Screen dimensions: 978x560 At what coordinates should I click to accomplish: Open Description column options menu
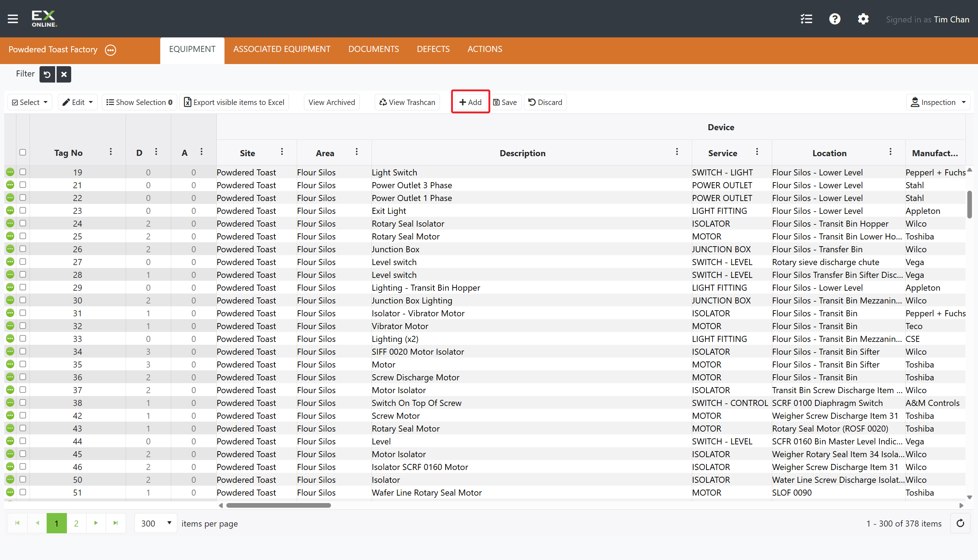(x=677, y=152)
